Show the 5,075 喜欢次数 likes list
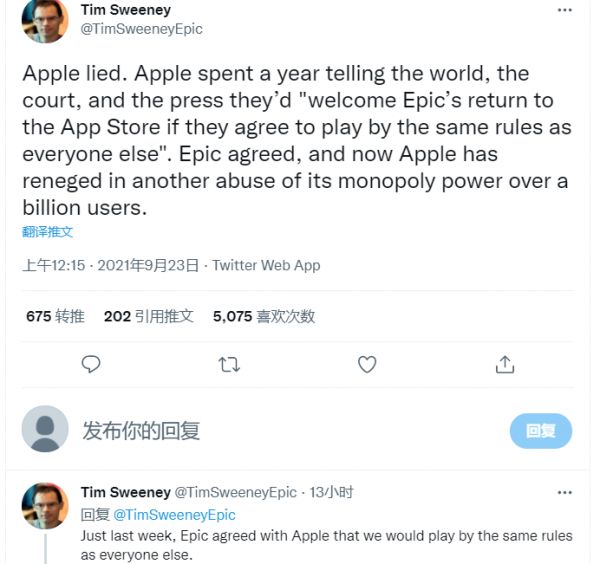The image size is (600, 564). 264,316
